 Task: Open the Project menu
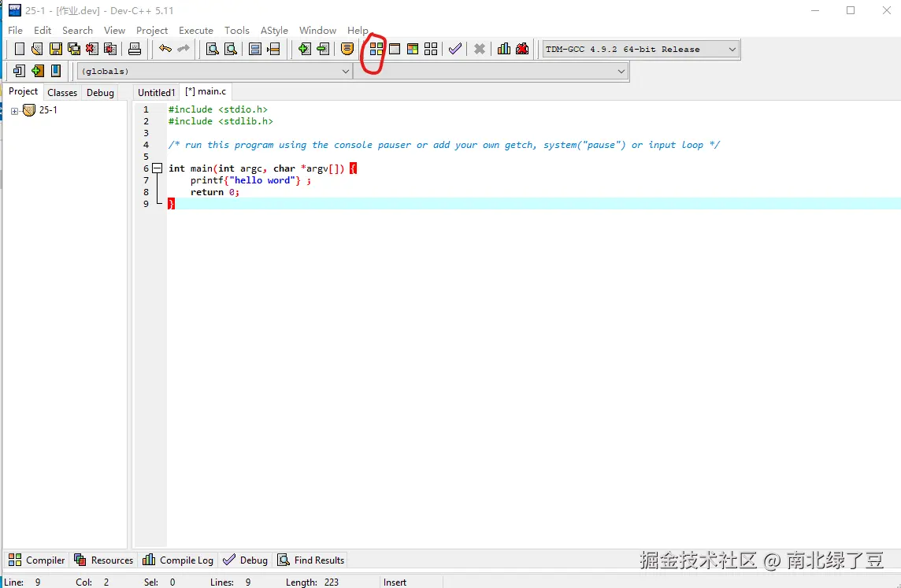(x=152, y=31)
